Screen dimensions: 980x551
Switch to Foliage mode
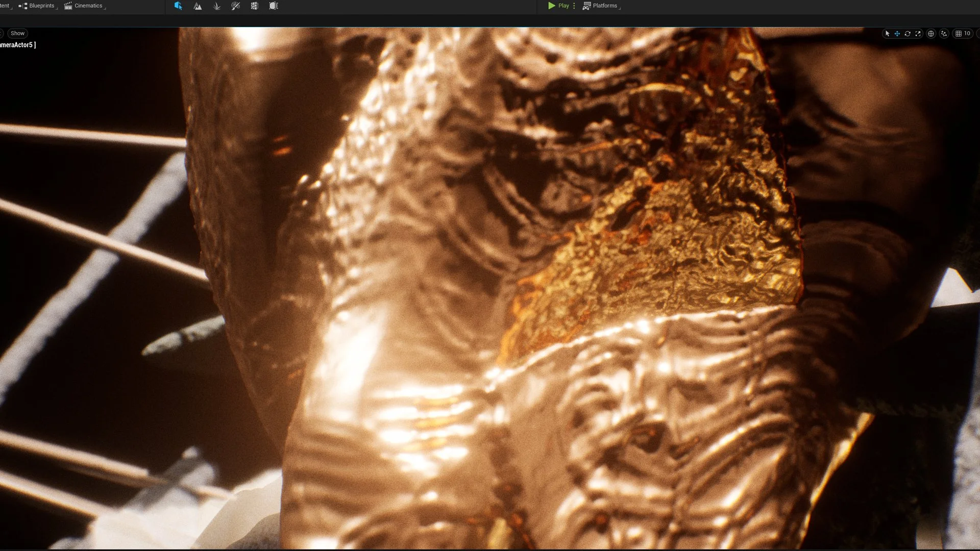pos(216,6)
